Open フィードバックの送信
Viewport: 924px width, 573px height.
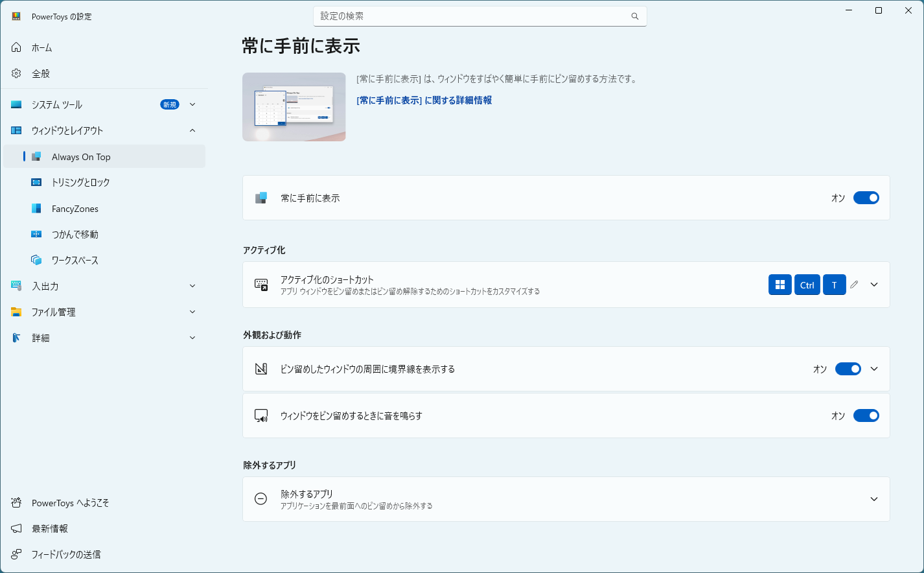click(x=104, y=554)
